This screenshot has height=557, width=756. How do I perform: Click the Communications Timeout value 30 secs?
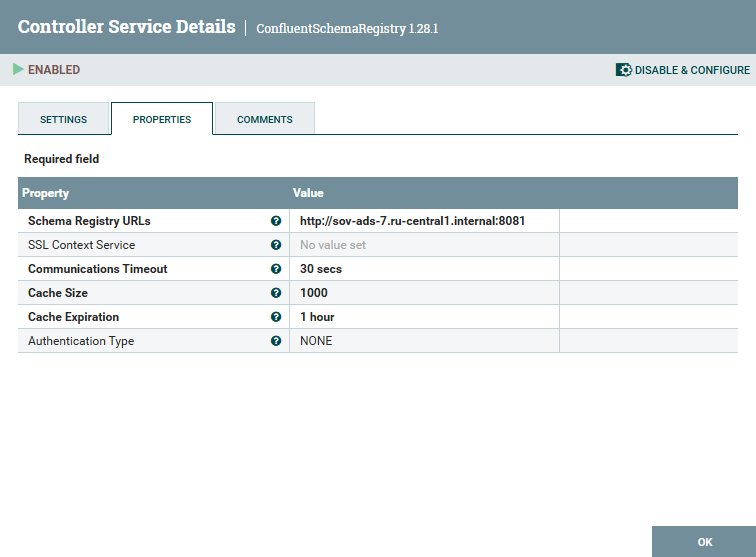321,269
